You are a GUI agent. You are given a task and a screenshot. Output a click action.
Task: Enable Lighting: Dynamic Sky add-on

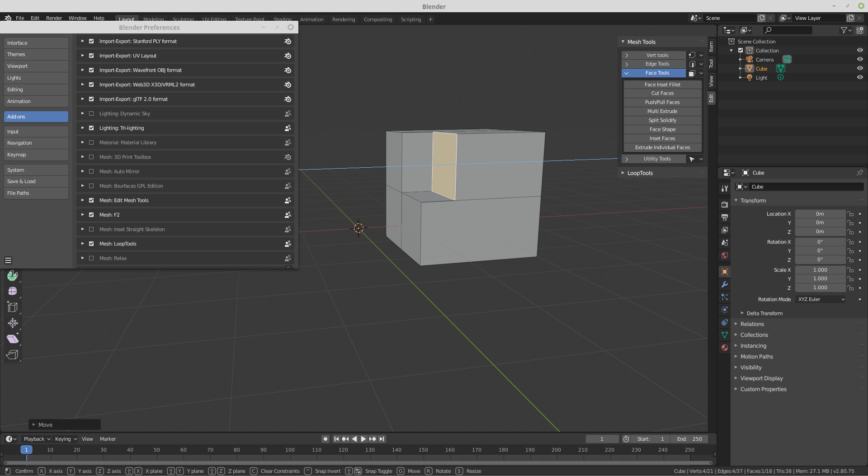click(91, 113)
